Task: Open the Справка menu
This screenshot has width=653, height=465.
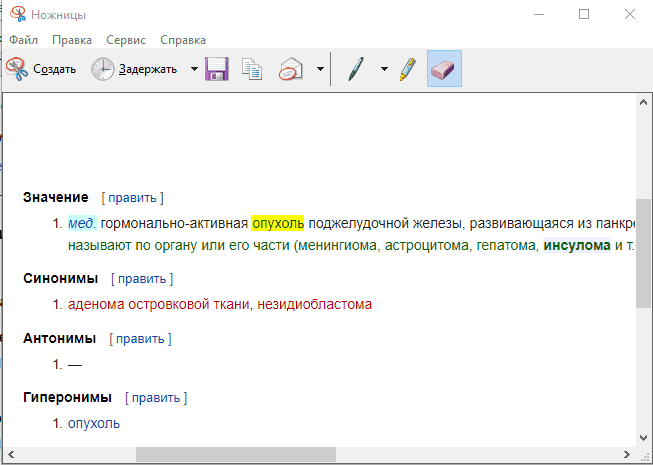Action: [182, 40]
